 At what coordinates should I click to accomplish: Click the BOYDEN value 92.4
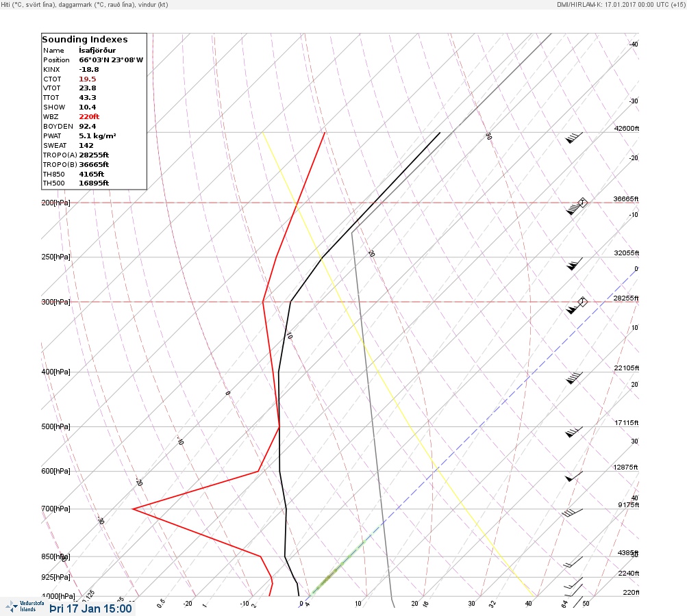tap(87, 126)
